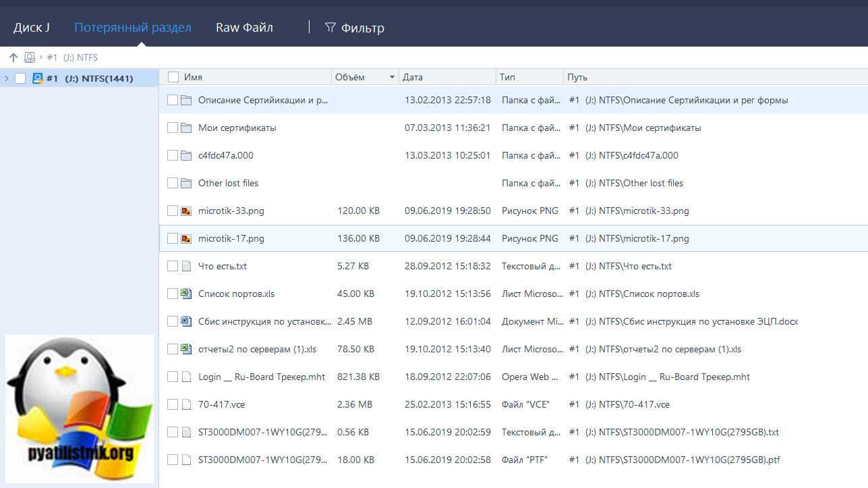The height and width of the screenshot is (488, 868).
Task: Click the PNG icon of microtik-33.png
Action: (x=187, y=211)
